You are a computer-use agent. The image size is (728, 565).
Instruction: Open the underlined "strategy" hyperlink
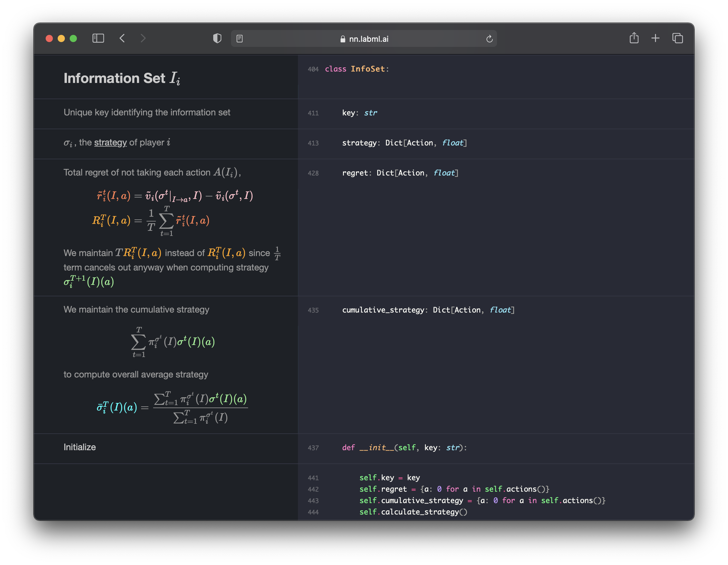coord(110,142)
